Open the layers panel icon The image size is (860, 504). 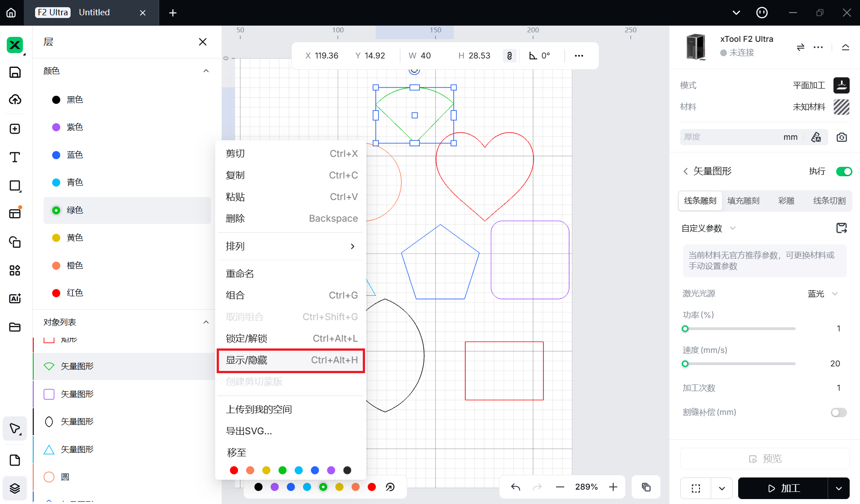pos(15,488)
